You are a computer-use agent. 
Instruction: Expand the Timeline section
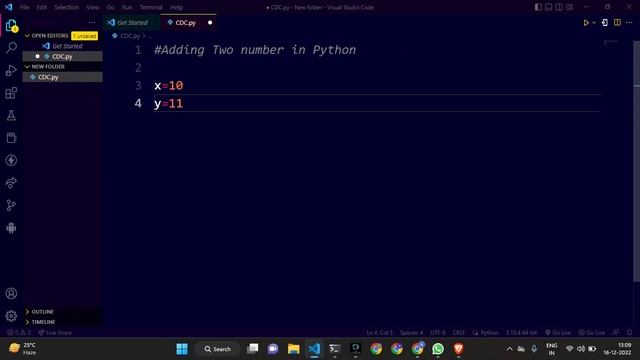coord(40,322)
